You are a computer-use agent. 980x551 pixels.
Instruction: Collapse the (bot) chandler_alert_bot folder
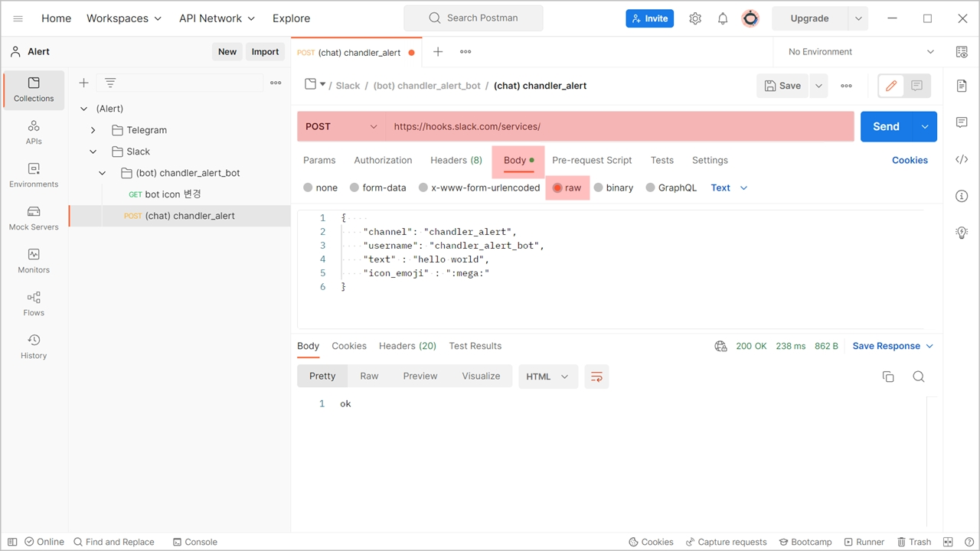pyautogui.click(x=102, y=173)
